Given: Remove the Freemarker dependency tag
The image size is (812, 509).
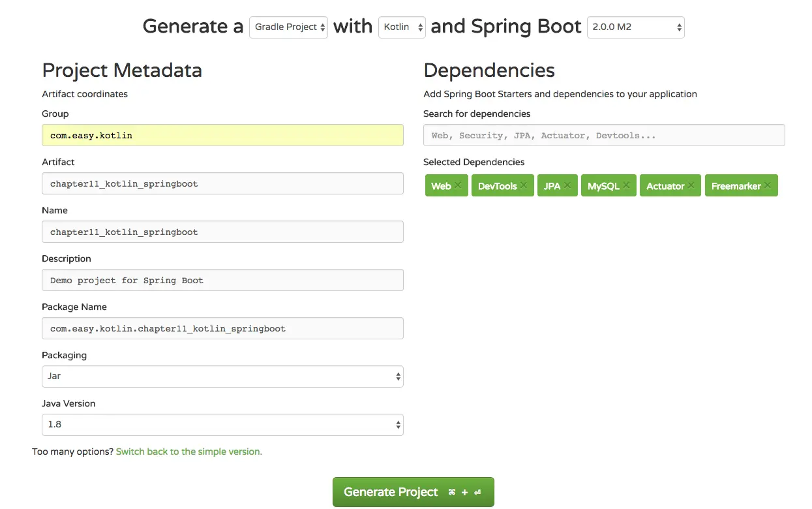Looking at the screenshot, I should click(x=768, y=185).
